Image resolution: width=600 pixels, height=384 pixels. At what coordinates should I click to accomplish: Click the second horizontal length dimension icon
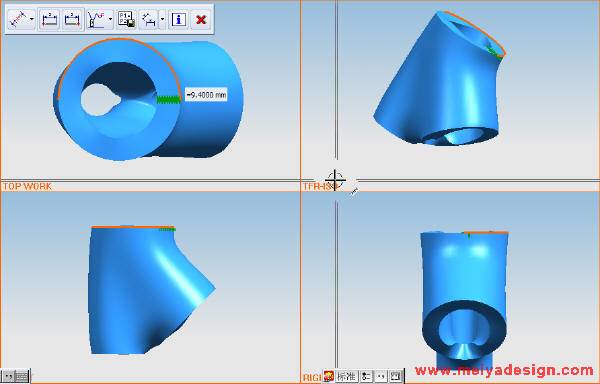click(x=72, y=19)
